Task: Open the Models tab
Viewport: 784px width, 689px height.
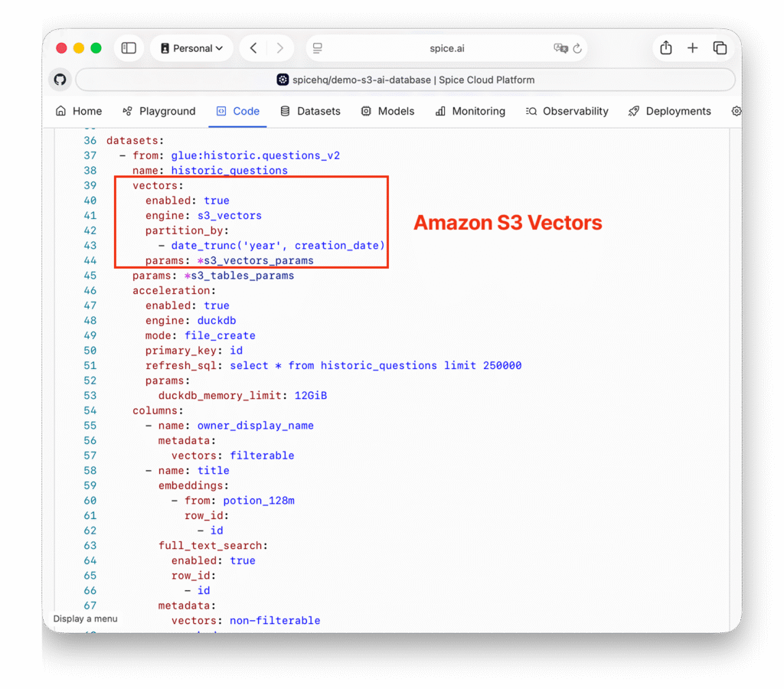Action: click(387, 111)
